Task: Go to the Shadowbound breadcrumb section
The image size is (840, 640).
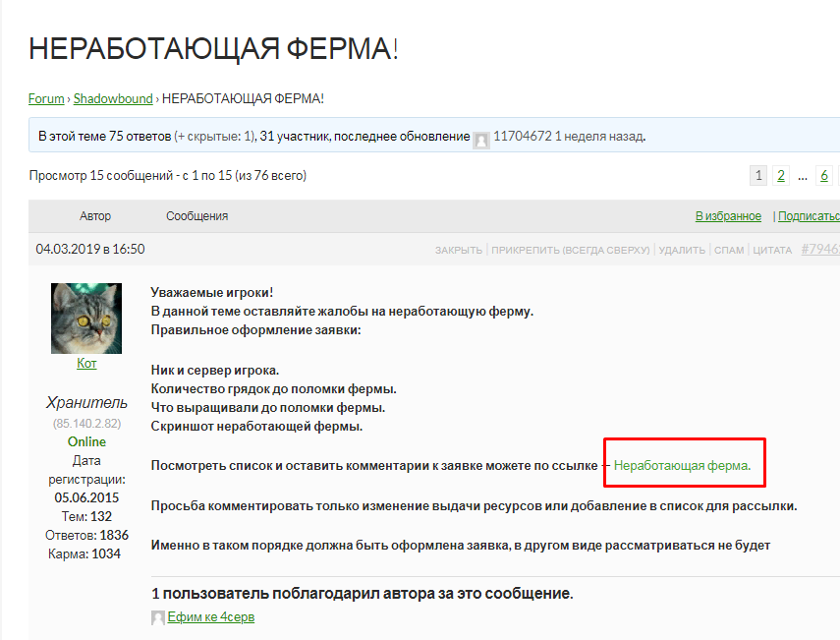Action: 113,98
